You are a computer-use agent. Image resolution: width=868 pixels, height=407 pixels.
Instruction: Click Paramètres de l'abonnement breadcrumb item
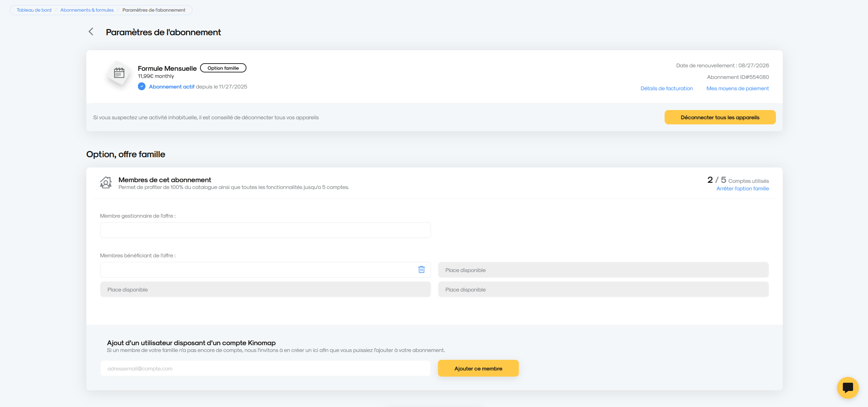pos(154,10)
